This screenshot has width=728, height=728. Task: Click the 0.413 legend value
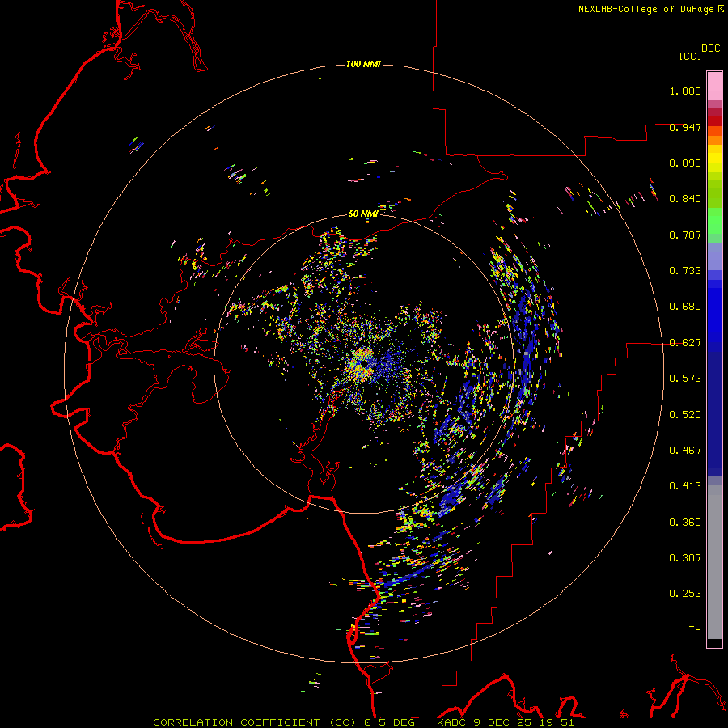[685, 486]
